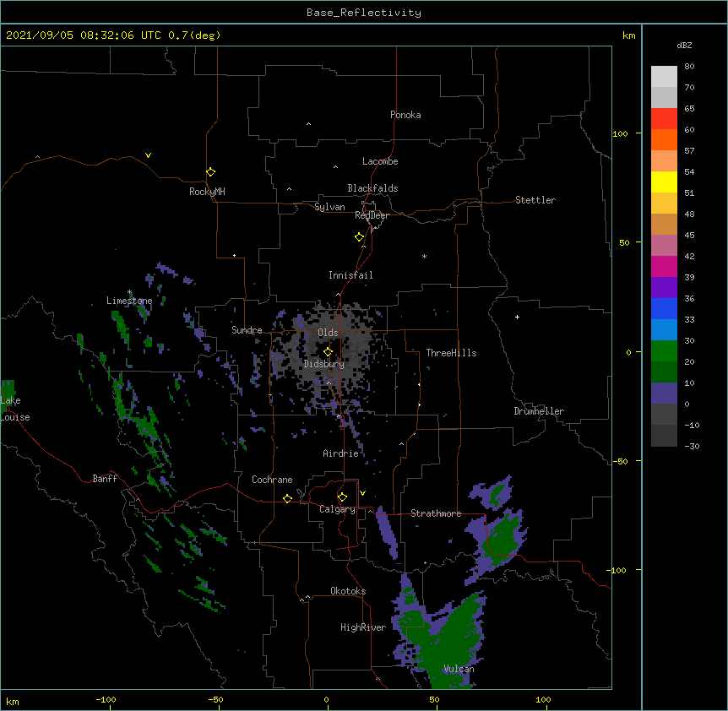Click the RedDeer city label
728x711 pixels.
click(x=372, y=215)
